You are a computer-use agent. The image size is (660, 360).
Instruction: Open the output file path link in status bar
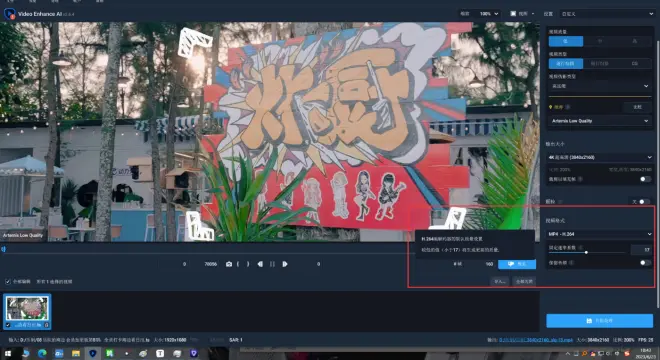click(x=535, y=340)
